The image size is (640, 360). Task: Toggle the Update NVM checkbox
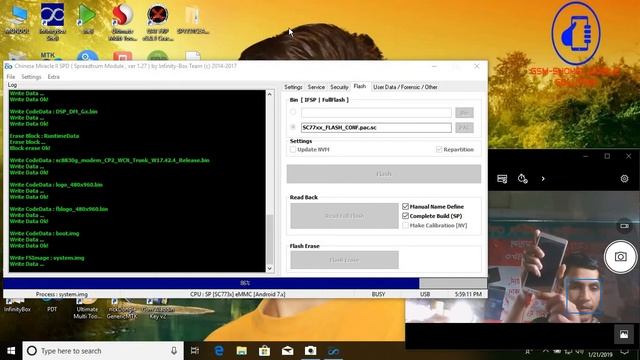[x=293, y=149]
